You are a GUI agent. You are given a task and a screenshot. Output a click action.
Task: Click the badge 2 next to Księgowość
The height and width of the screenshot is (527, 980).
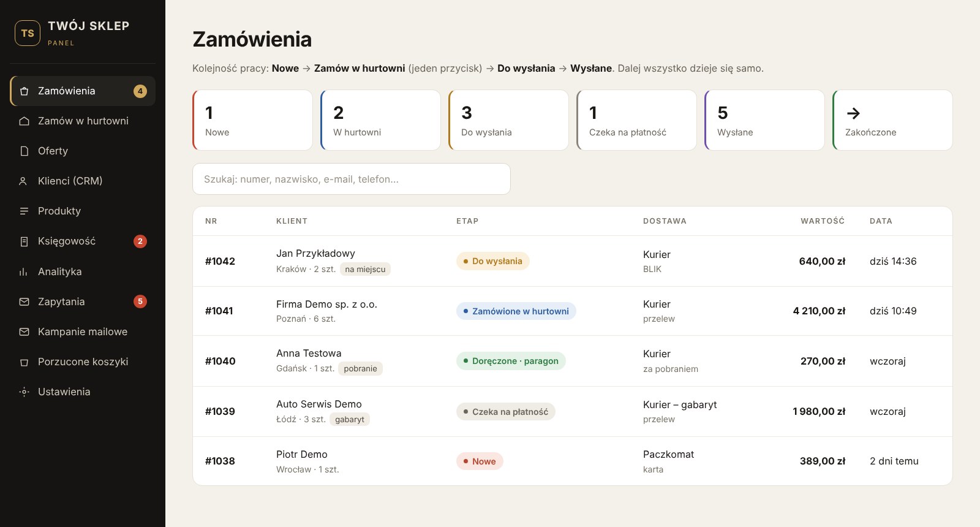point(140,241)
